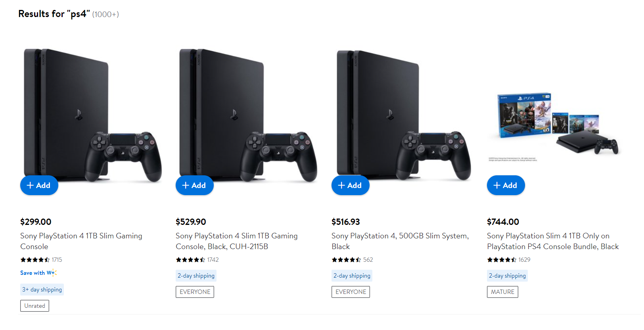Click the star rating with 1629 reviews

pyautogui.click(x=502, y=260)
